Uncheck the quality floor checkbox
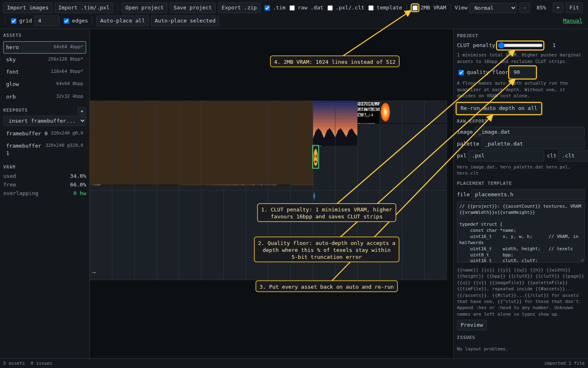 [x=461, y=72]
